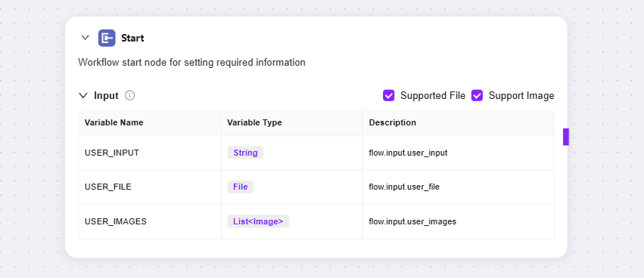Click the purple output handle on node edge

(566, 137)
